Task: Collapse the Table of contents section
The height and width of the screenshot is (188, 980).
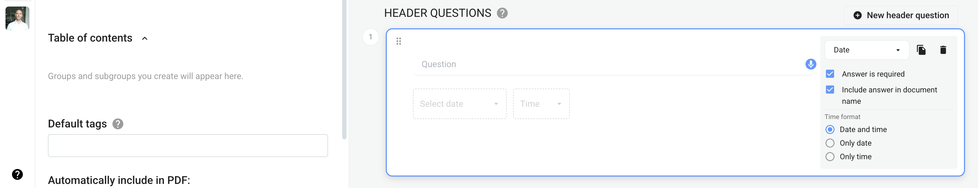Action: point(145,38)
